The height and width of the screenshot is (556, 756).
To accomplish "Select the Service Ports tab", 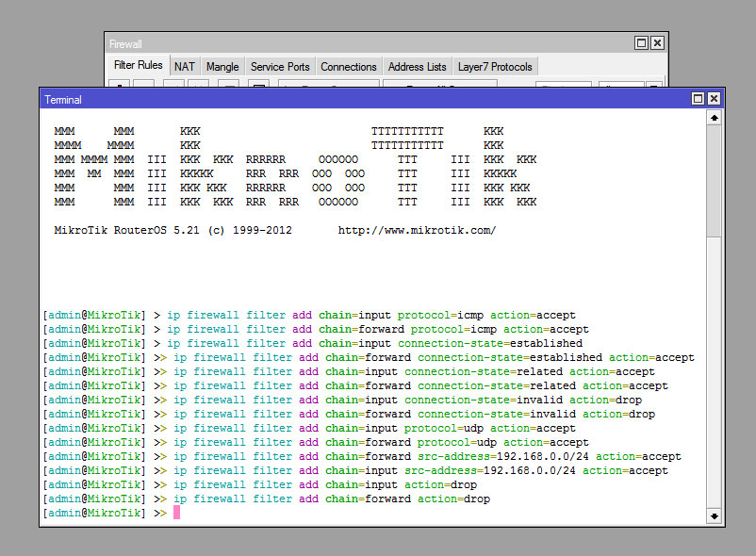I will tap(280, 66).
